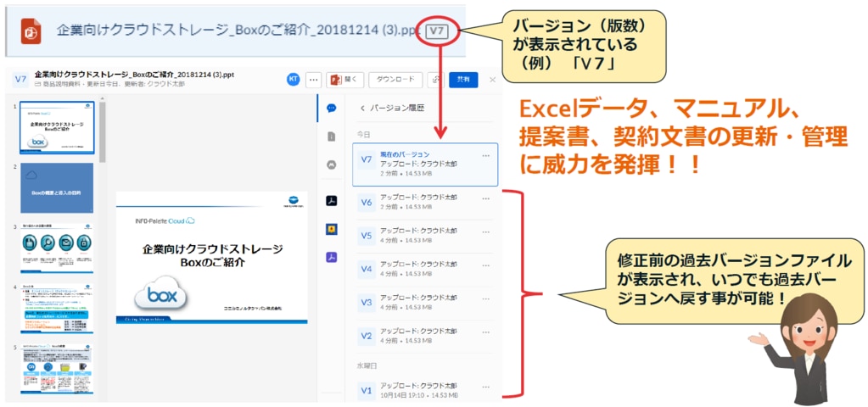Open the more menu for version V5

point(485,231)
